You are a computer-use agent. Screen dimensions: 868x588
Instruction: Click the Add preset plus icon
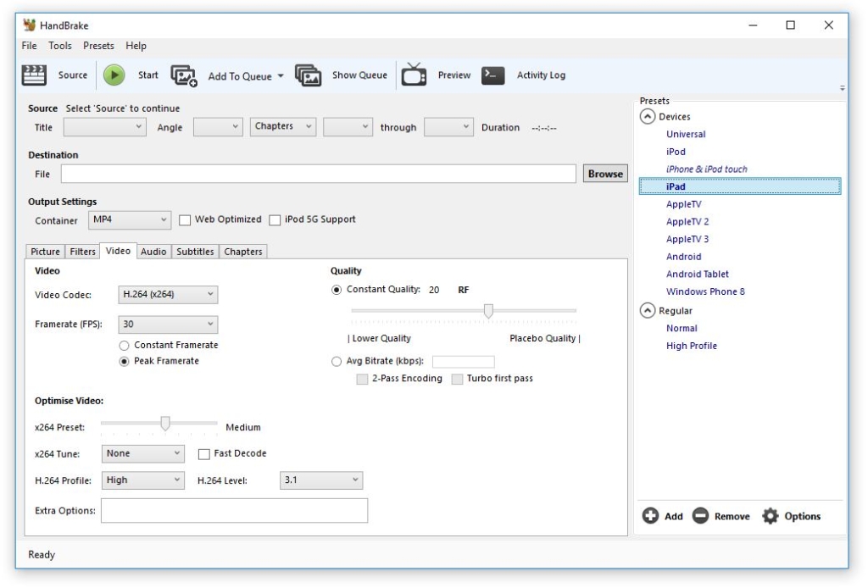[x=651, y=516]
